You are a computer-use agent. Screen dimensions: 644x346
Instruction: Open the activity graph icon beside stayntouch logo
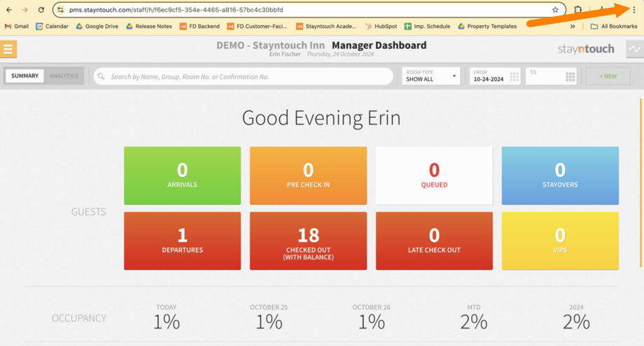pyautogui.click(x=635, y=49)
